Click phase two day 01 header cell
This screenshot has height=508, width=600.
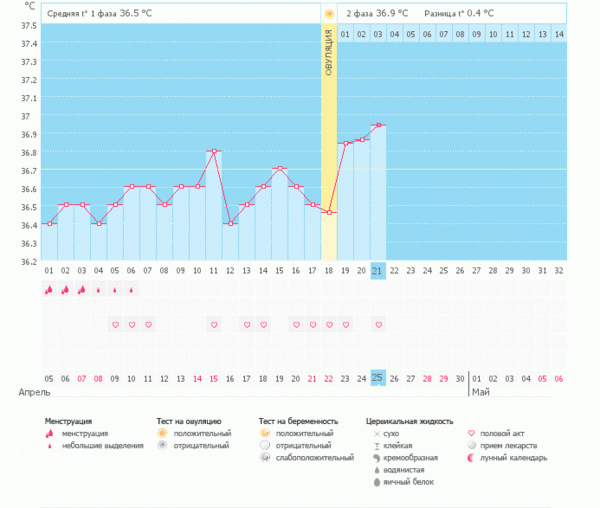click(345, 35)
